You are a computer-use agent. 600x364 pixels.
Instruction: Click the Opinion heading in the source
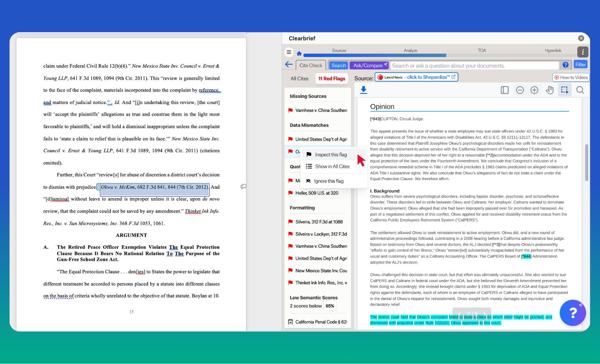tap(382, 106)
